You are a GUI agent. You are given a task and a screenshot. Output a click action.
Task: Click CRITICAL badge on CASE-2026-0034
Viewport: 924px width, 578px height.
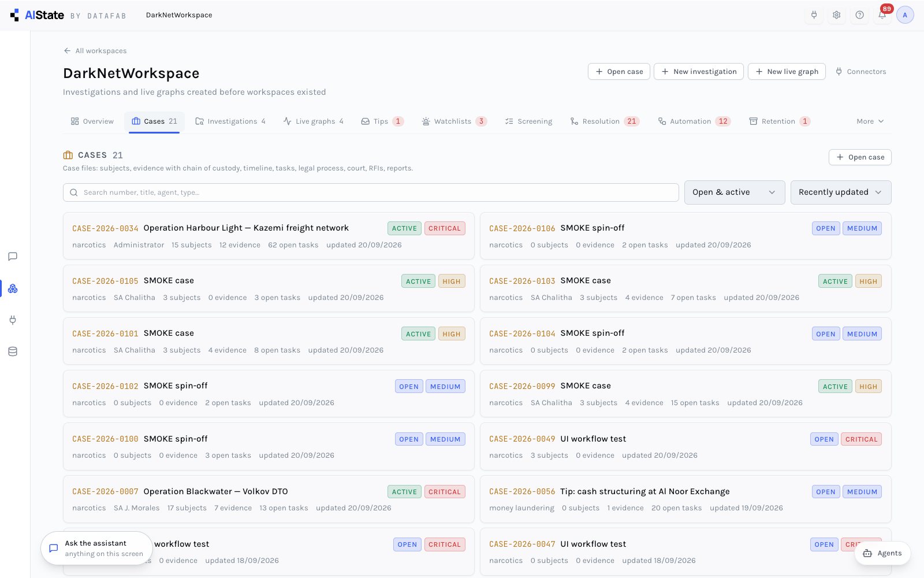pyautogui.click(x=445, y=228)
